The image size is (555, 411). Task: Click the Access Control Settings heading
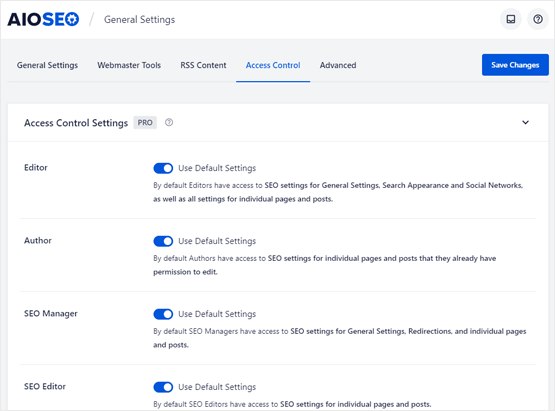[x=76, y=123]
